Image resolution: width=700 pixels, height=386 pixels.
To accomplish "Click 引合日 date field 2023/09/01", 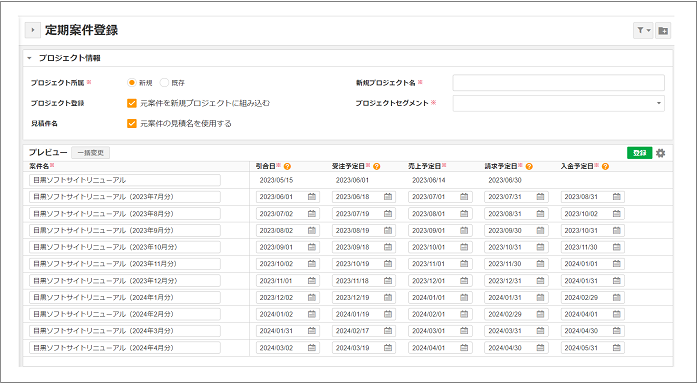I will 288,247.
